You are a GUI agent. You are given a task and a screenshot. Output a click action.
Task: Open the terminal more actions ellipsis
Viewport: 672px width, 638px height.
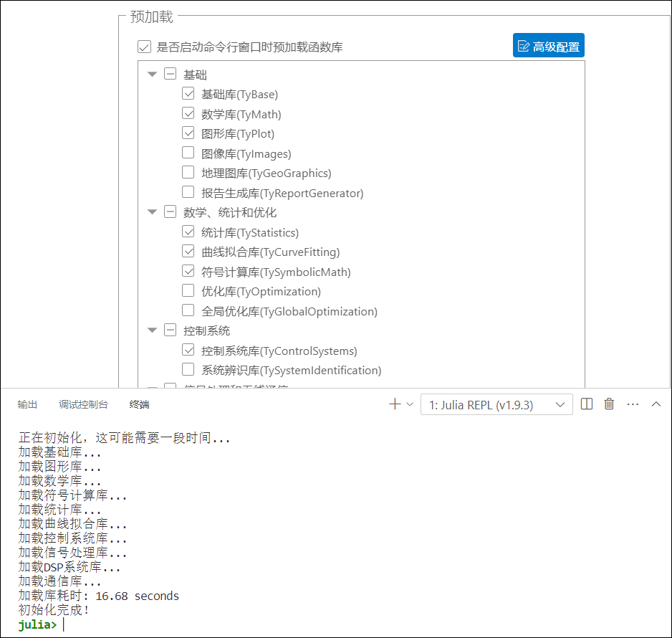point(633,404)
